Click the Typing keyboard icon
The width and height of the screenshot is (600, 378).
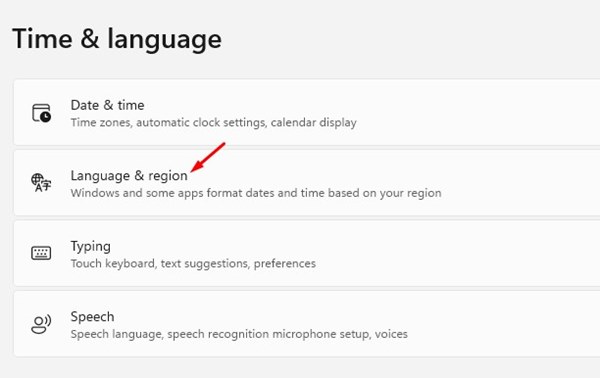41,253
